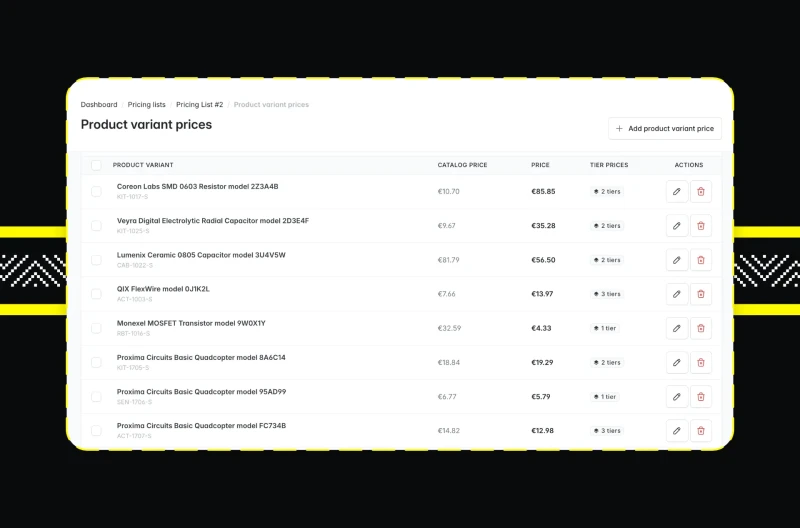The image size is (800, 528).
Task: Click catalog price €32.59
Action: pos(449,328)
